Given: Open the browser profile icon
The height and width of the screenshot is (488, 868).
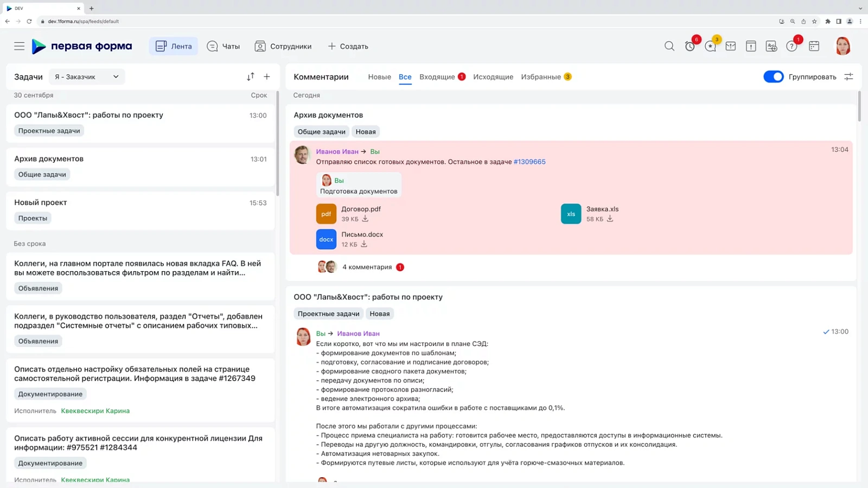Looking at the screenshot, I should tap(850, 21).
